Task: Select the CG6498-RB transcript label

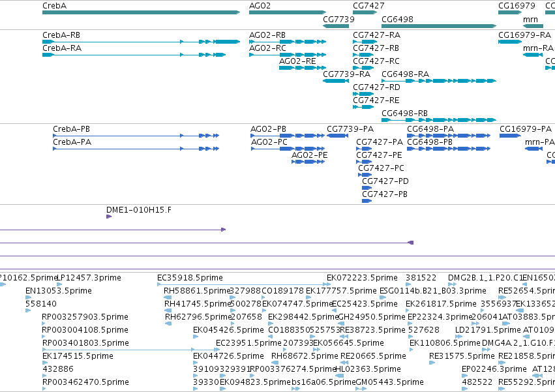Action: (x=404, y=113)
